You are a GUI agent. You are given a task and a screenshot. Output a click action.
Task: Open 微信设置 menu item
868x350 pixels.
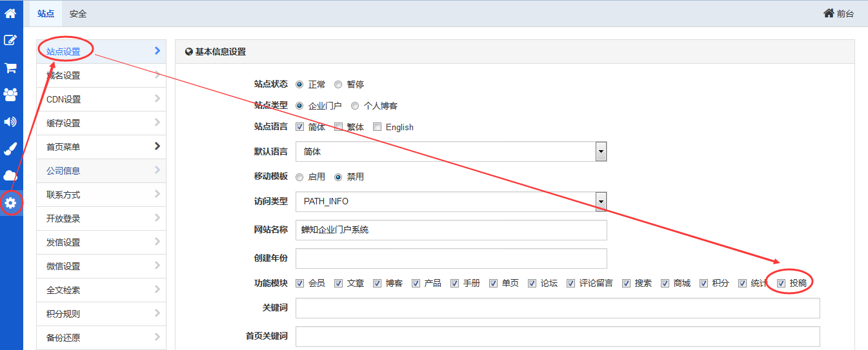pyautogui.click(x=101, y=266)
